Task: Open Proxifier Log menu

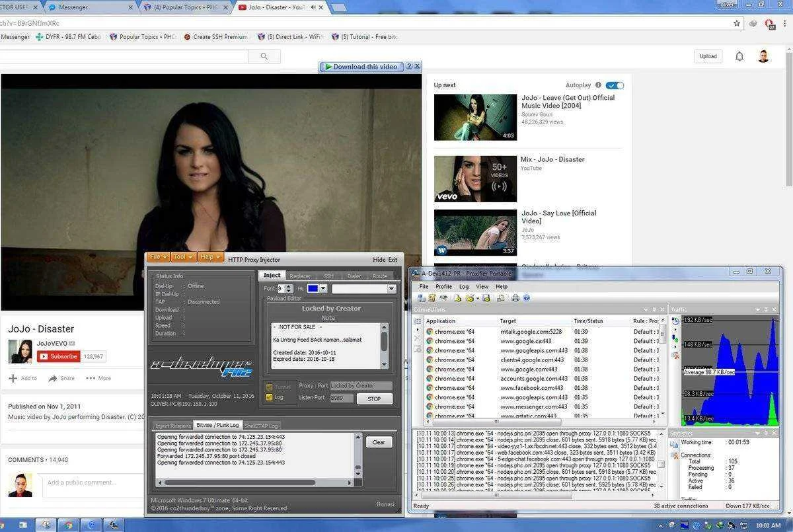Action: (x=464, y=287)
